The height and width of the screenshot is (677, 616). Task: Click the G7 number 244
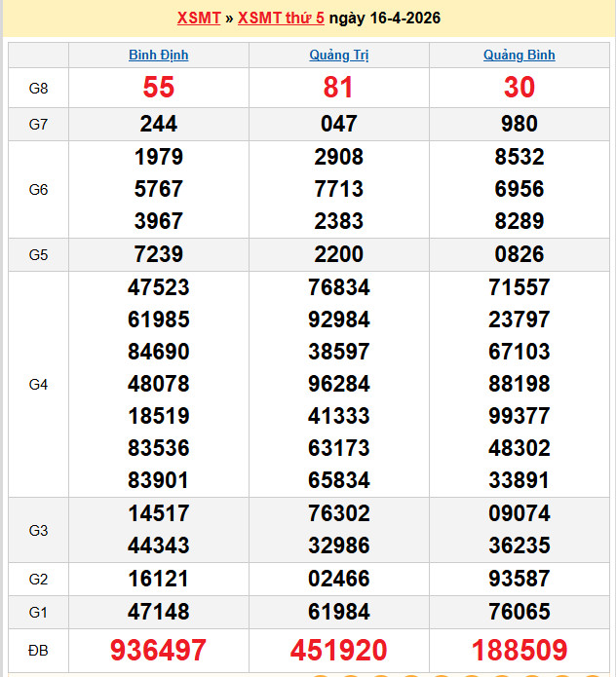(x=159, y=124)
